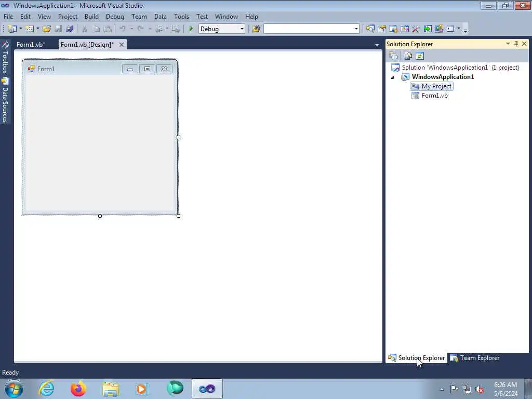Click the Navigate Forward icon
Image resolution: width=532 pixels, height=399 pixels.
(x=176, y=29)
